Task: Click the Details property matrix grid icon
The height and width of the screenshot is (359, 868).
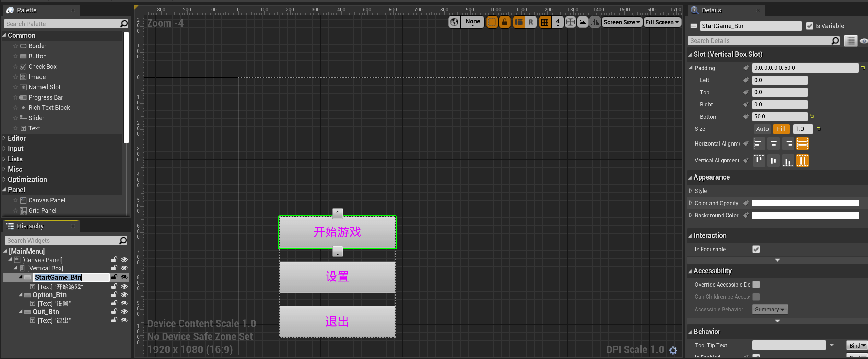Action: [x=851, y=41]
